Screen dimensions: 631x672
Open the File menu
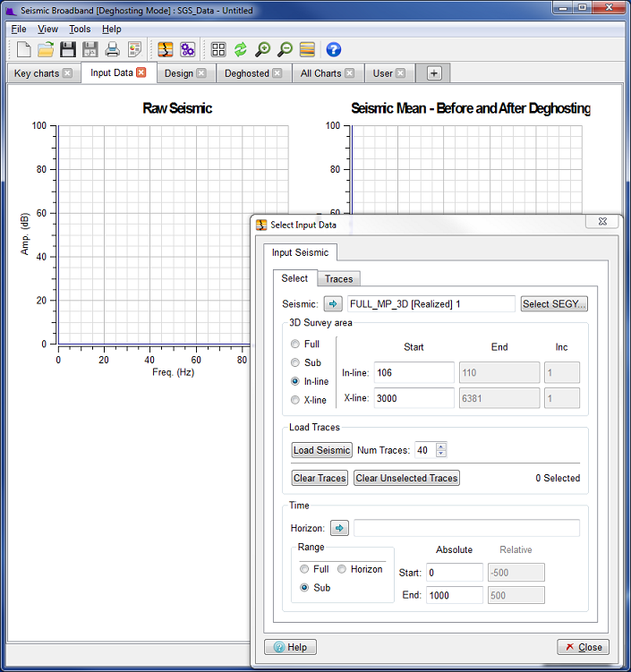pyautogui.click(x=19, y=30)
